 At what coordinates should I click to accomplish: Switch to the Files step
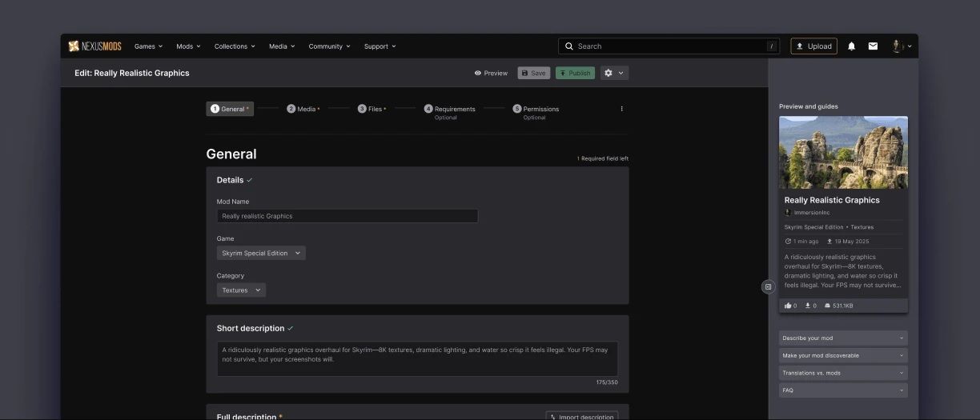(372, 109)
